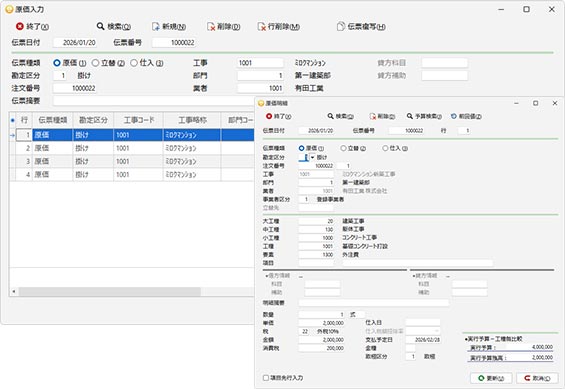565x389 pixels.
Task: Click 中工種 field value 130
Action: coord(316,229)
